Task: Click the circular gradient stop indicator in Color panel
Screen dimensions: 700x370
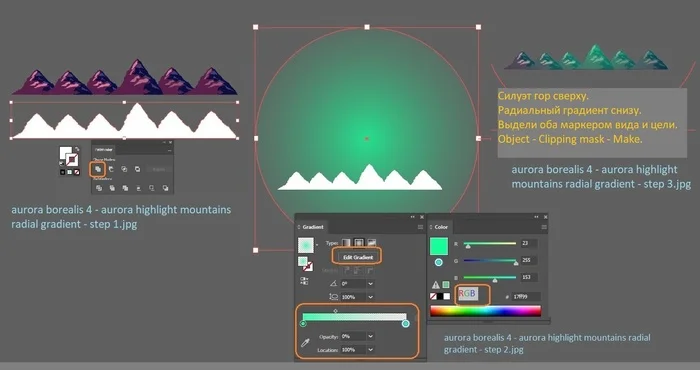Action: (439, 262)
